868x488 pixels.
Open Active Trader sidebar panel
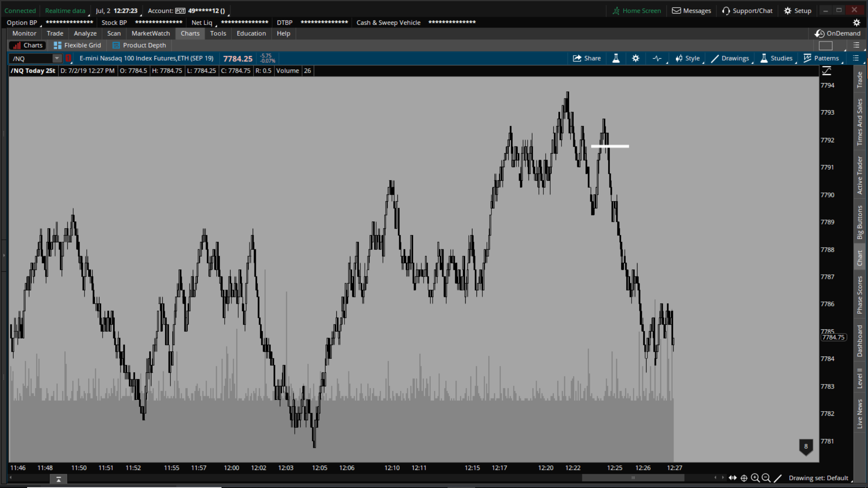point(859,176)
